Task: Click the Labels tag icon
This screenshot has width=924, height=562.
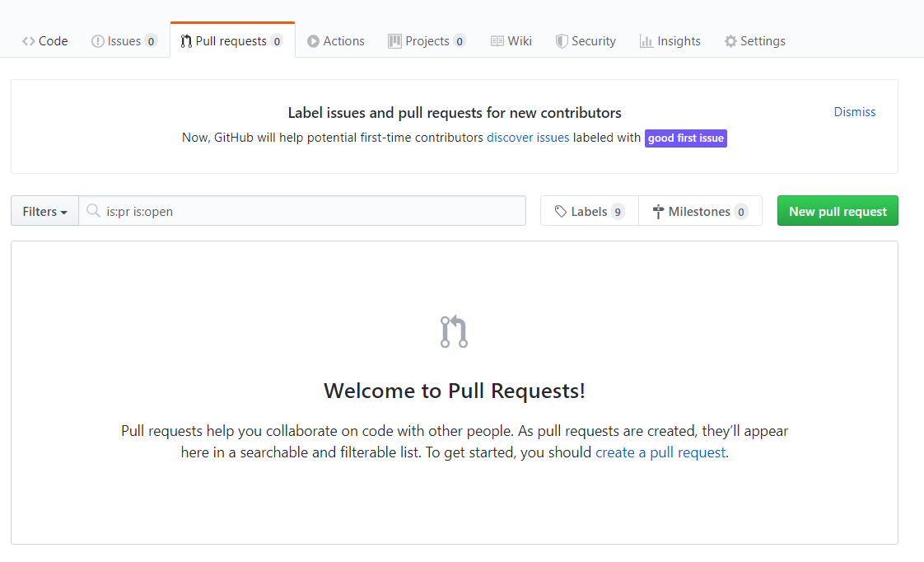Action: (560, 211)
